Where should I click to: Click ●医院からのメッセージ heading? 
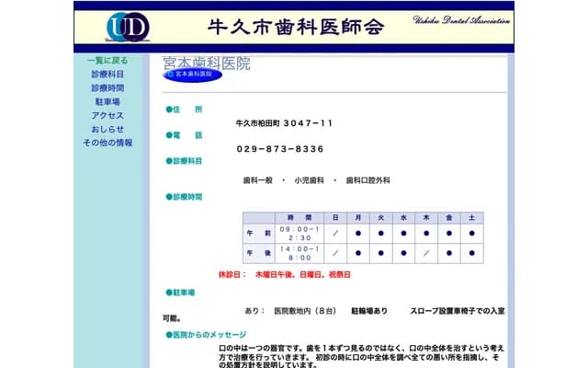[206, 335]
